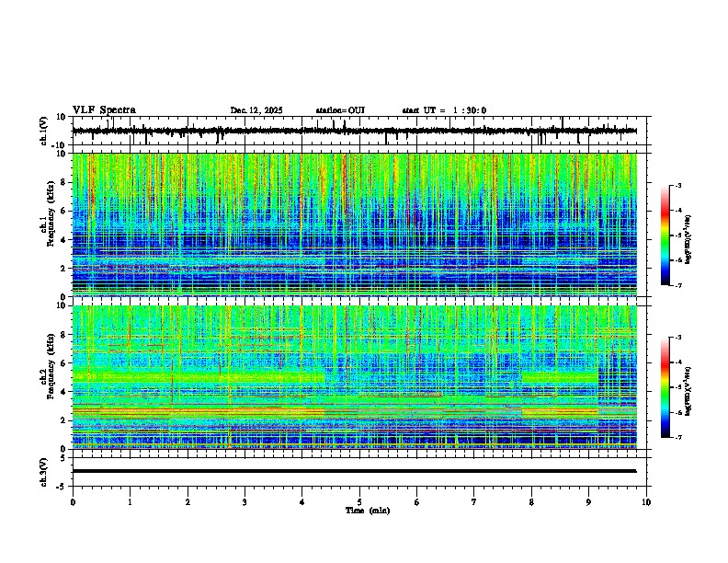Click tick label "10" on the time axis

(646, 502)
